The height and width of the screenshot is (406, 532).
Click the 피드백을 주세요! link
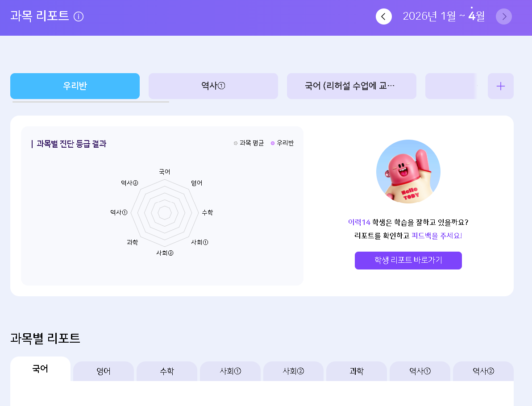(436, 236)
